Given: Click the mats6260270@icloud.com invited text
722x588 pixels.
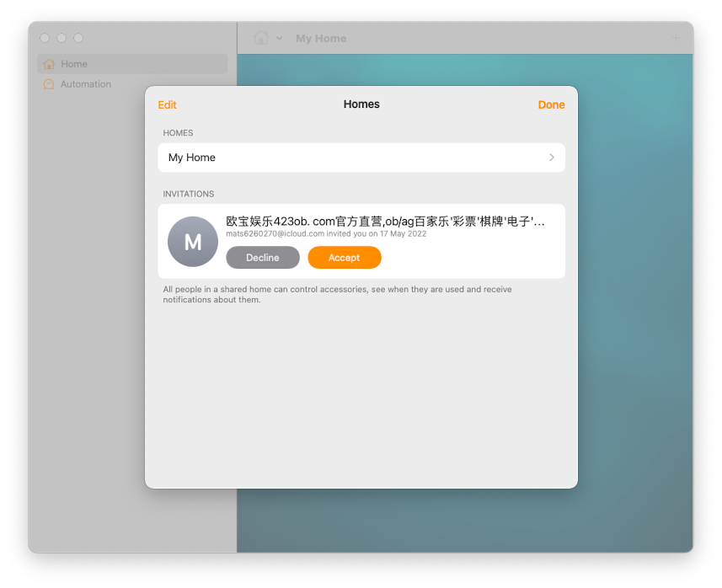Looking at the screenshot, I should (x=326, y=234).
